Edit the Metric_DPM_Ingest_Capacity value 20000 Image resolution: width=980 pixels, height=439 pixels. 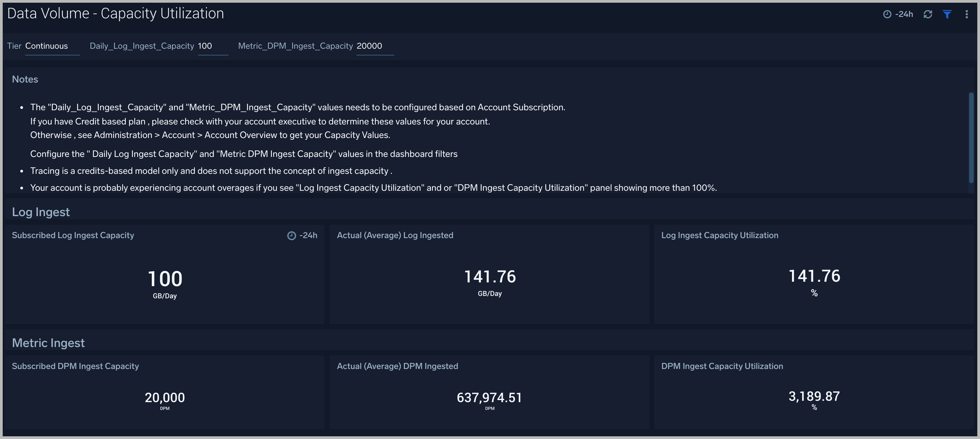369,46
